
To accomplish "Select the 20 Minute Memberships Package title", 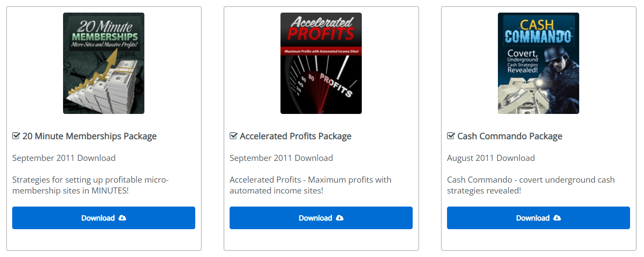I will click(x=90, y=136).
